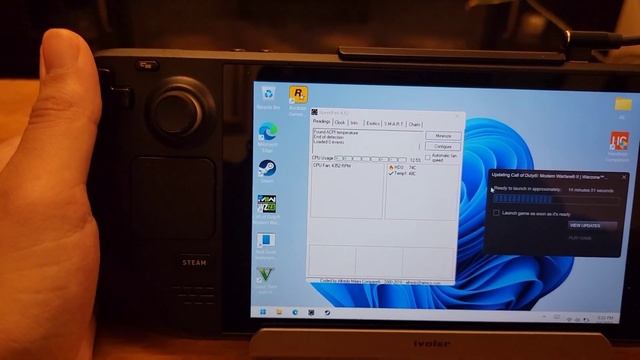The image size is (640, 360).
Task: Open the blue window-shaped desktop icon below Call of Duty
Action: coord(266,246)
